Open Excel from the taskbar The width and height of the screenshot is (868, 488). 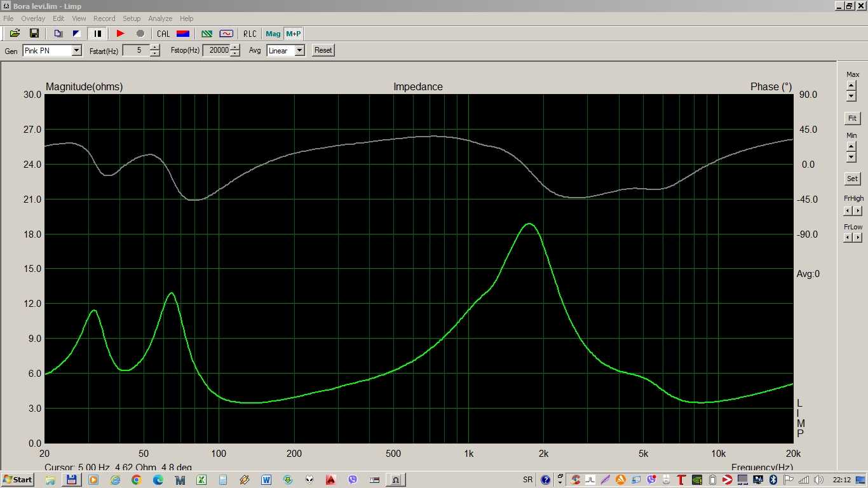[201, 480]
